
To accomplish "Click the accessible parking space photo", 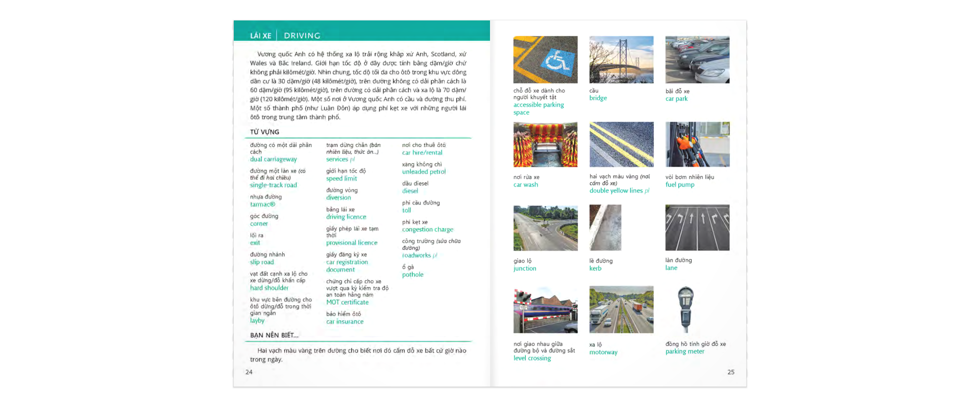I will click(545, 60).
